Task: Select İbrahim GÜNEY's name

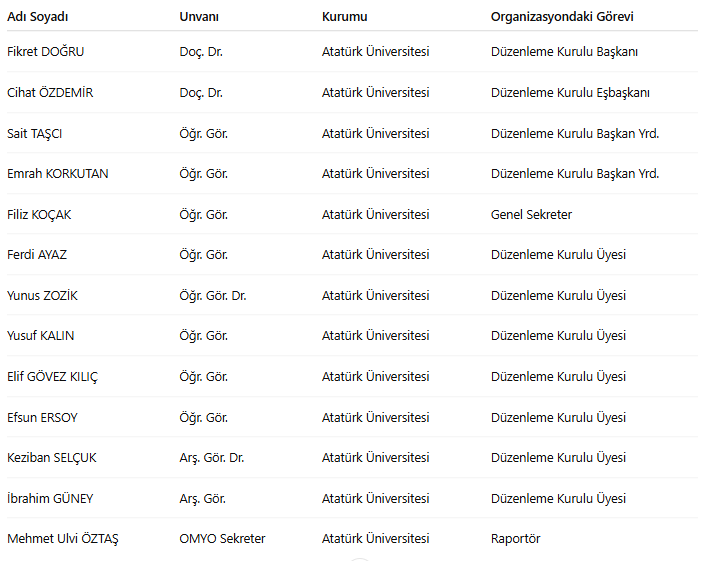Action: [x=50, y=498]
